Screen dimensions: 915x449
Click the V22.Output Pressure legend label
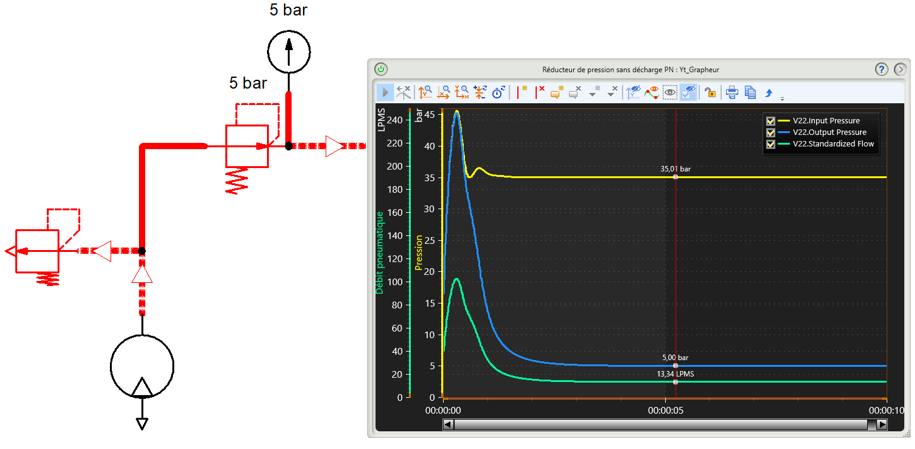click(x=829, y=133)
